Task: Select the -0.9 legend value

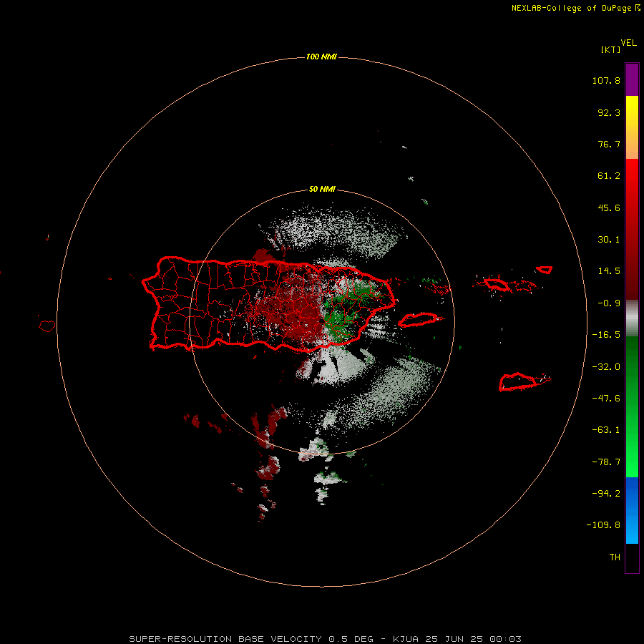Action: 609,303
